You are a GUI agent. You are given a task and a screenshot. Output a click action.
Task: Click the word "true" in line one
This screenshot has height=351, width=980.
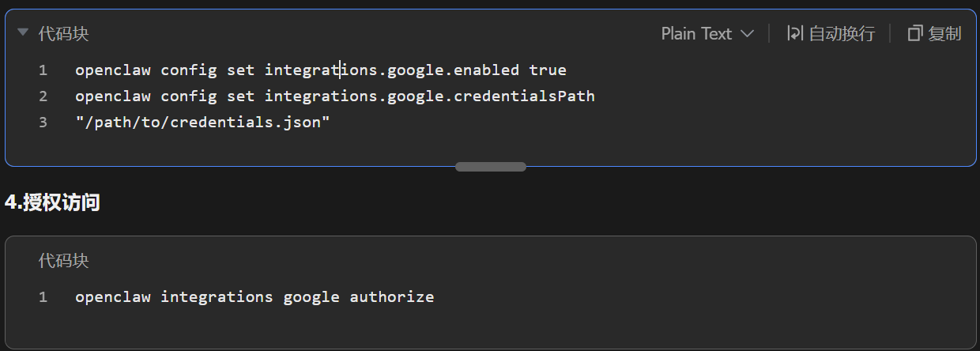click(x=548, y=70)
